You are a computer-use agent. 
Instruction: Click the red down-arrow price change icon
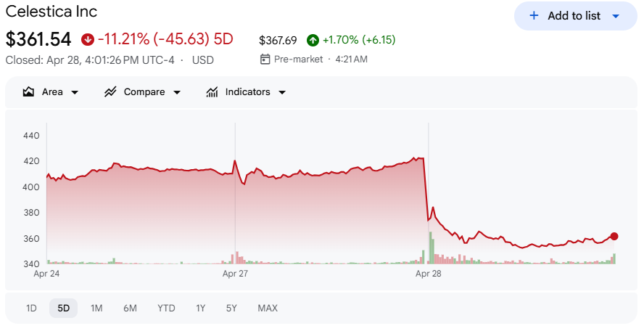coord(88,38)
